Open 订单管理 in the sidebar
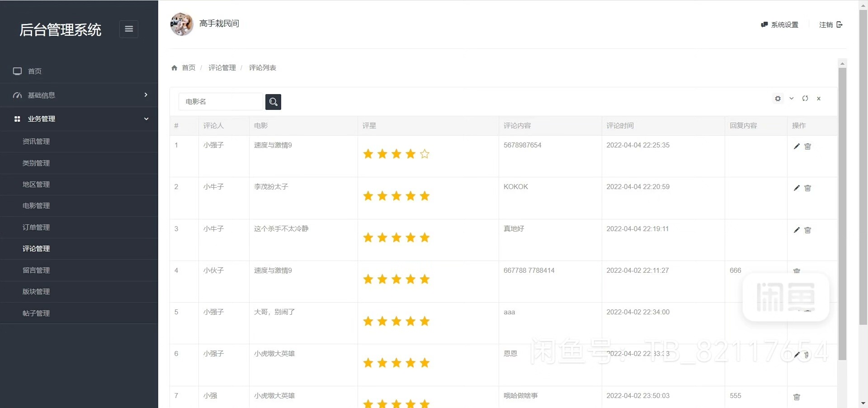Screen dimensions: 868x408 pyautogui.click(x=36, y=227)
